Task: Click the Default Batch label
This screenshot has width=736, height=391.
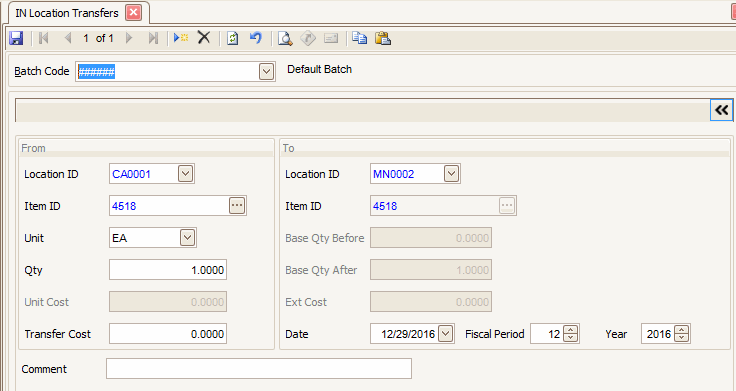Action: [x=320, y=69]
